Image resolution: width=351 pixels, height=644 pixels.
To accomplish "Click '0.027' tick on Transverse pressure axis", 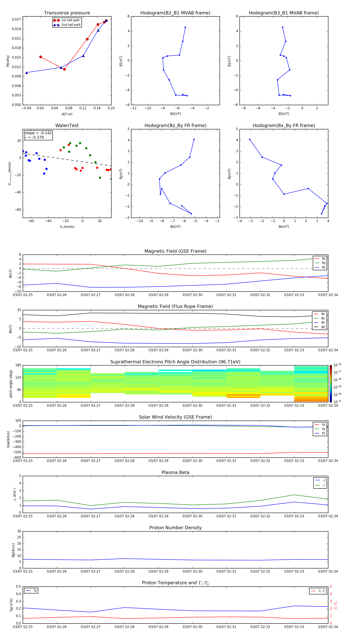I will pos(16,19).
